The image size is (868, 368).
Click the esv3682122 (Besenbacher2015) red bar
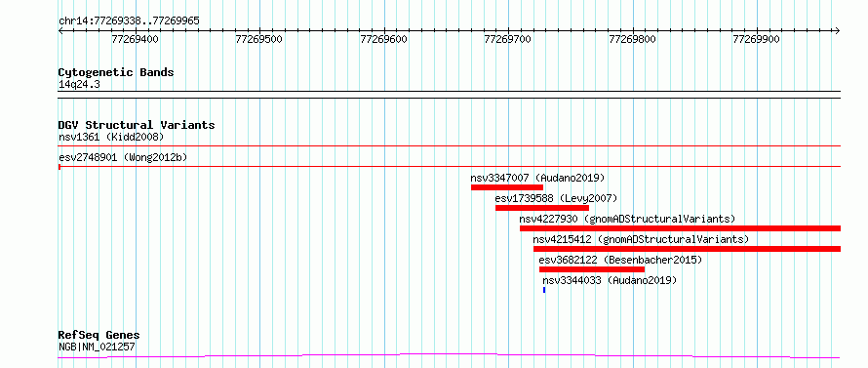(x=592, y=269)
